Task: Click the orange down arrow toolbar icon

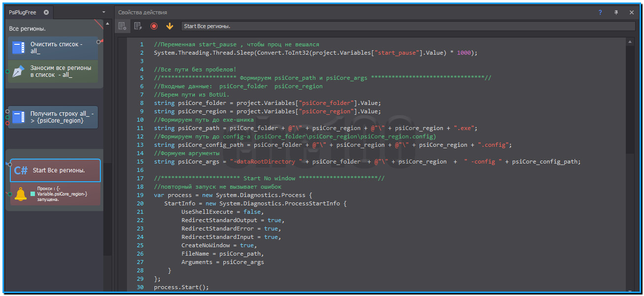Action: (170, 26)
